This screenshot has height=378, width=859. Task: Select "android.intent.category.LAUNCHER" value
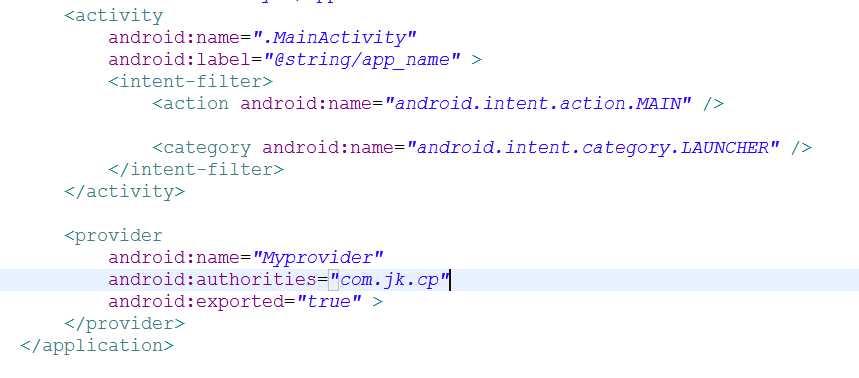point(593,147)
